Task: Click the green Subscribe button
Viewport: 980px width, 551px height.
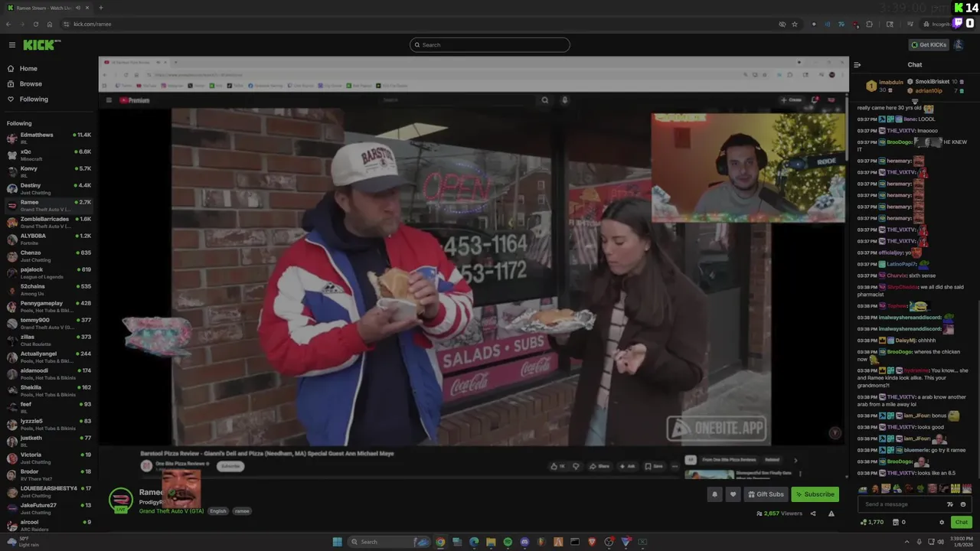Action: click(815, 494)
